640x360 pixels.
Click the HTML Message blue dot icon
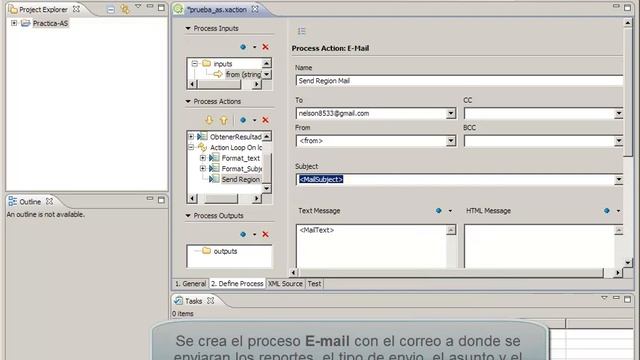tap(607, 211)
